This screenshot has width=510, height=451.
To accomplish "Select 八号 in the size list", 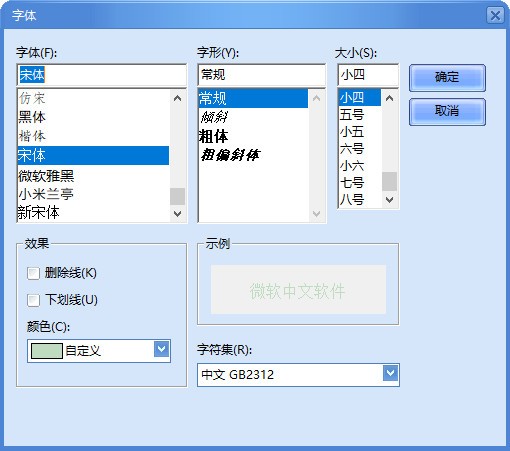I will 360,200.
